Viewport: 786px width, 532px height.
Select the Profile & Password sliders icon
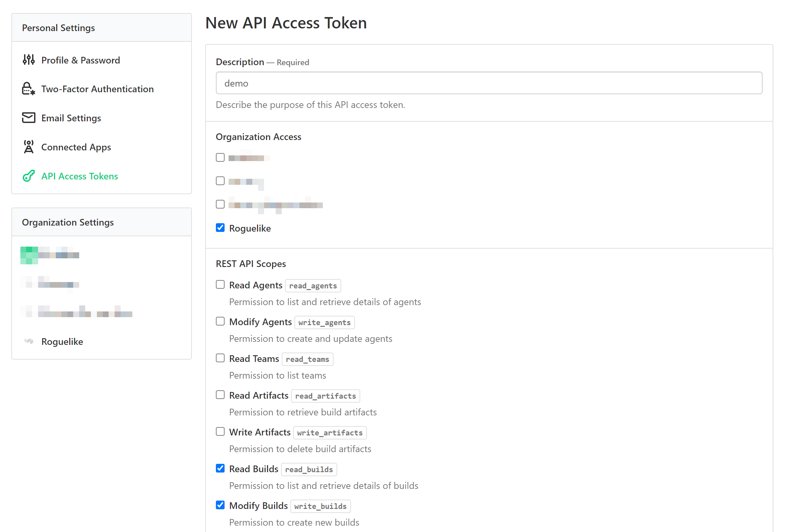(28, 59)
